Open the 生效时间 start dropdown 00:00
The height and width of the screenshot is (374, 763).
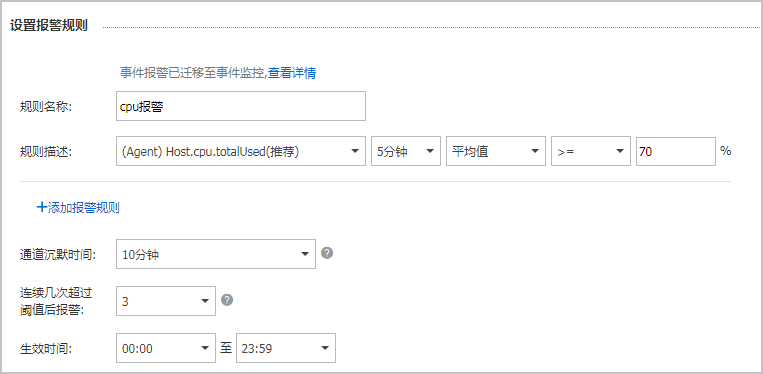click(166, 348)
